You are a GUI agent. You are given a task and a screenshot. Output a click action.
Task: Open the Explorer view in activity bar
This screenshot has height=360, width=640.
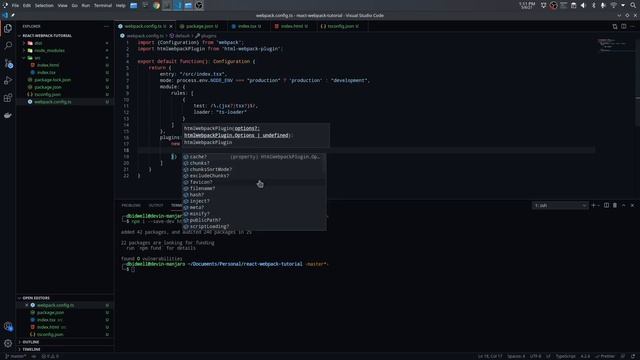[8, 28]
